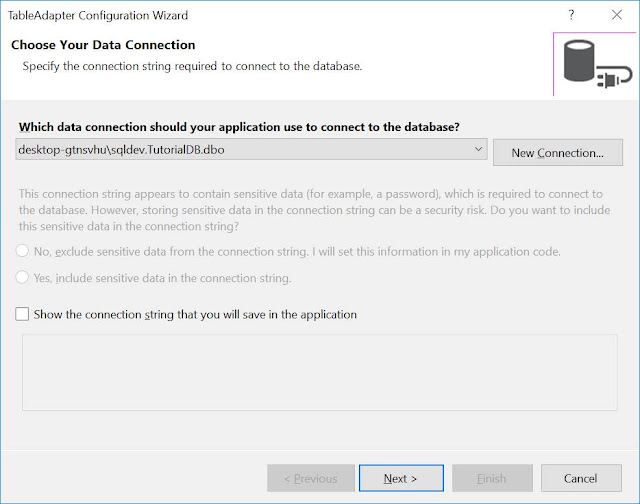Click the 'TableAdapter Configuration Wizard' title bar text

pos(98,16)
